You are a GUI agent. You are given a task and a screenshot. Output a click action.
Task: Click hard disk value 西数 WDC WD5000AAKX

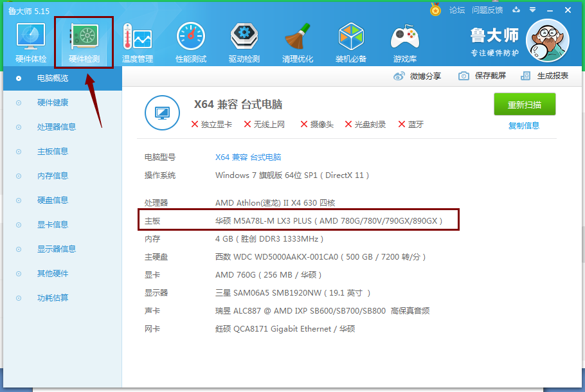pyautogui.click(x=321, y=257)
